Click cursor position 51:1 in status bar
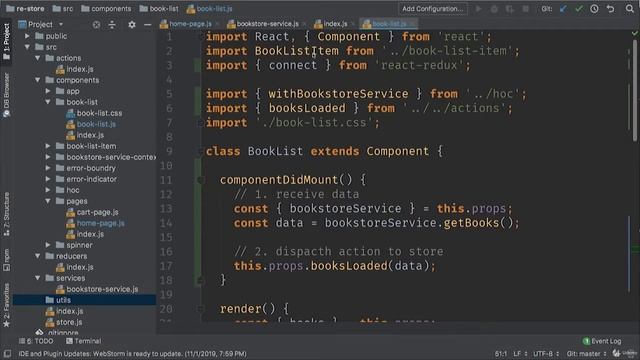The image size is (640, 360). 501,353
